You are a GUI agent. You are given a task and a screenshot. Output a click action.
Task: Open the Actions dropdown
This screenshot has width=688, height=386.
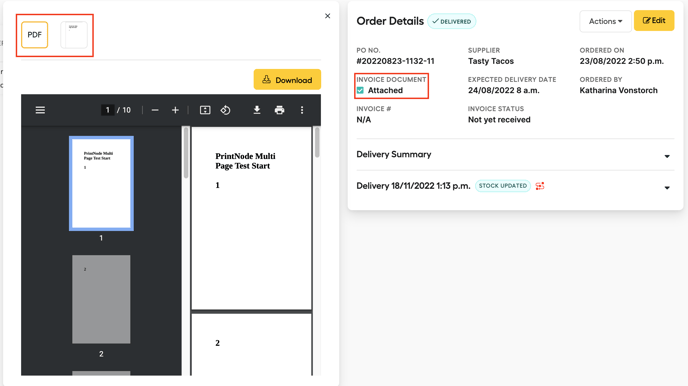pos(606,21)
